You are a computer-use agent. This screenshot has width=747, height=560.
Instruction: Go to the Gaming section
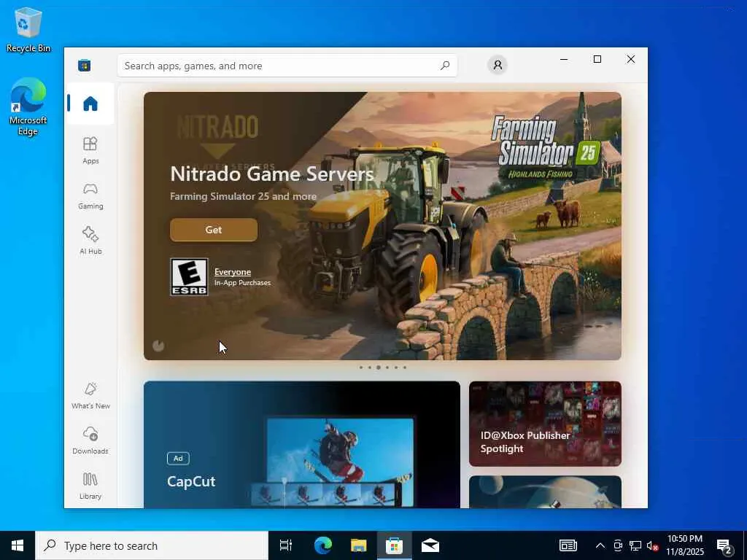pos(90,195)
